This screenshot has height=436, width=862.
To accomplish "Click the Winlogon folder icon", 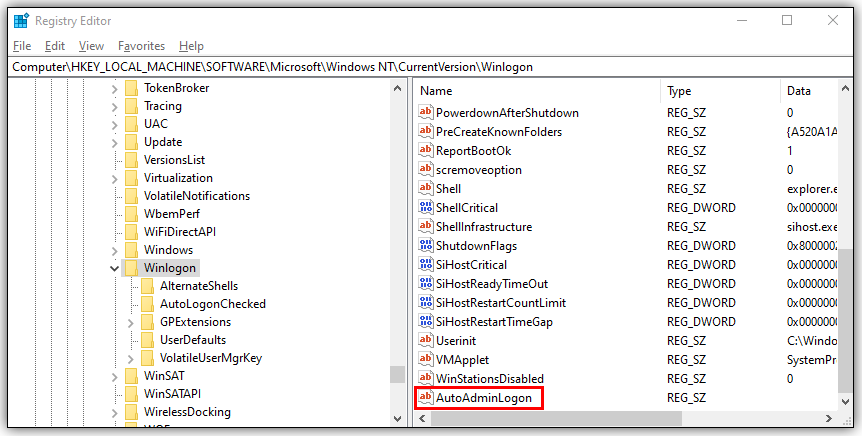I will pyautogui.click(x=131, y=268).
